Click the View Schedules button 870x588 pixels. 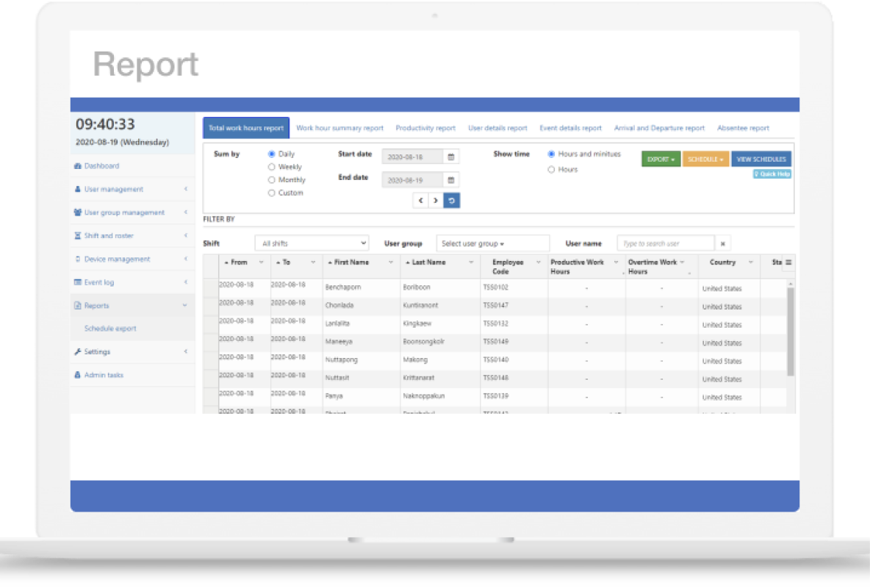[761, 159]
